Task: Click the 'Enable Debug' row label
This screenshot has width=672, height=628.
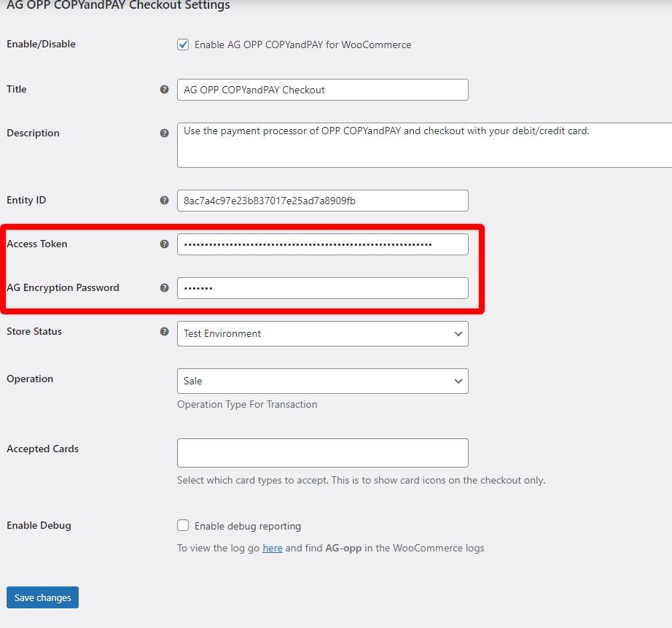Action: tap(39, 525)
